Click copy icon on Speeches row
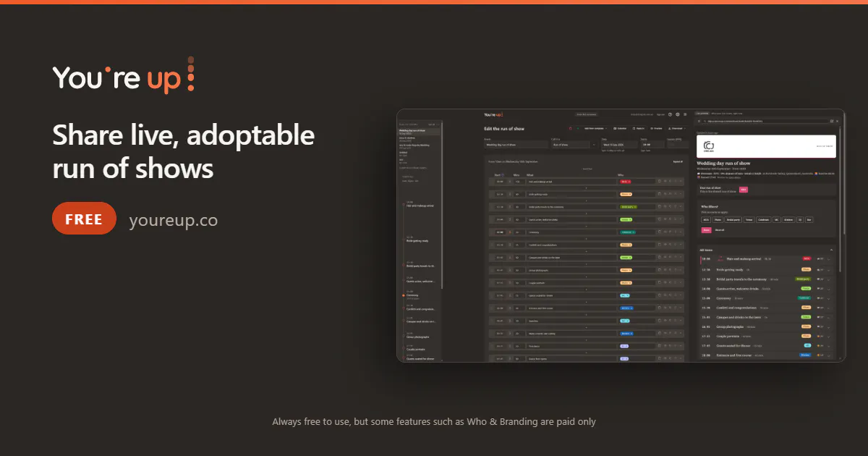Image resolution: width=868 pixels, height=456 pixels. (x=660, y=321)
